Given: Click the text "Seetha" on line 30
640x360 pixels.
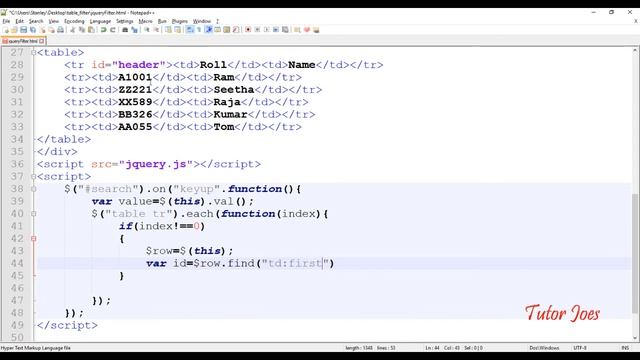Looking at the screenshot, I should [x=234, y=89].
